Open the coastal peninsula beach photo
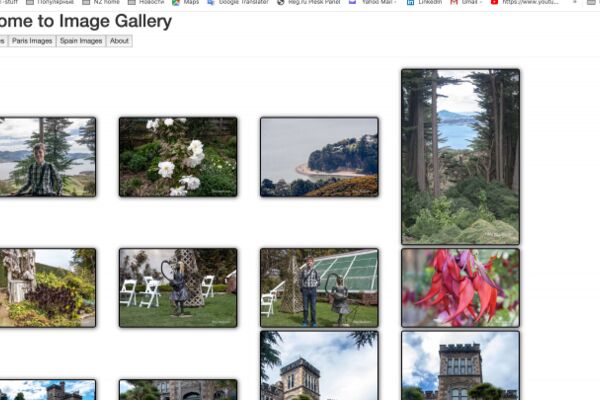The image size is (600, 400). tap(319, 157)
